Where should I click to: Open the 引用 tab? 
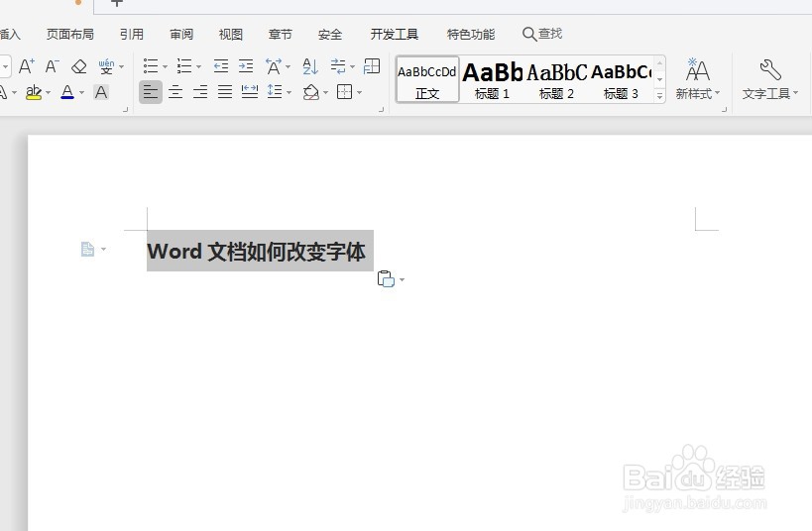coord(132,34)
